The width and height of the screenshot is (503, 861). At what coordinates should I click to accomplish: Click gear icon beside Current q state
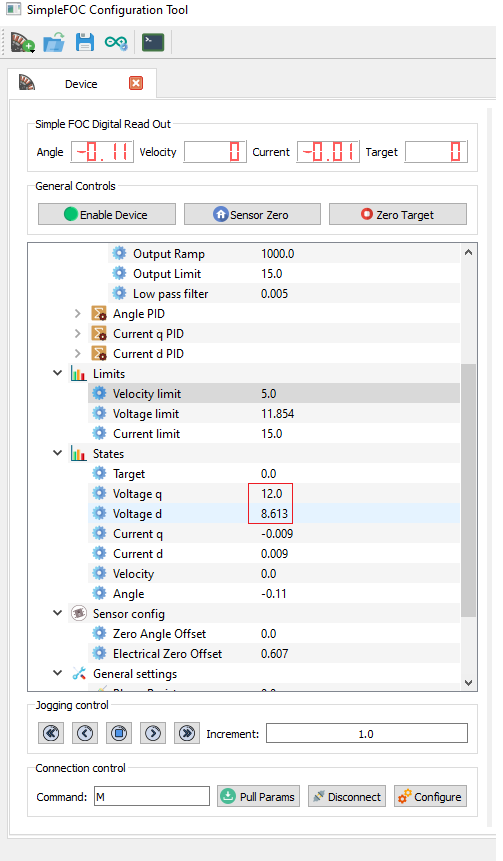pyautogui.click(x=99, y=533)
